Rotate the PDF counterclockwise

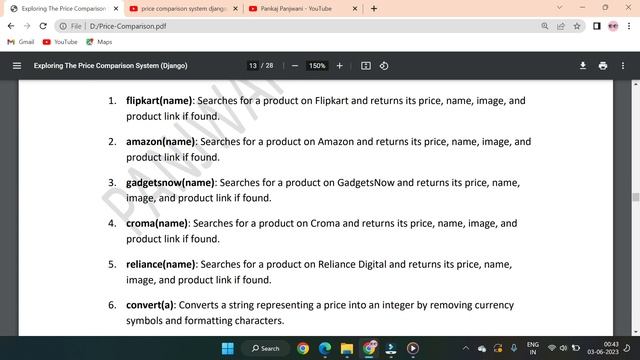coord(384,66)
